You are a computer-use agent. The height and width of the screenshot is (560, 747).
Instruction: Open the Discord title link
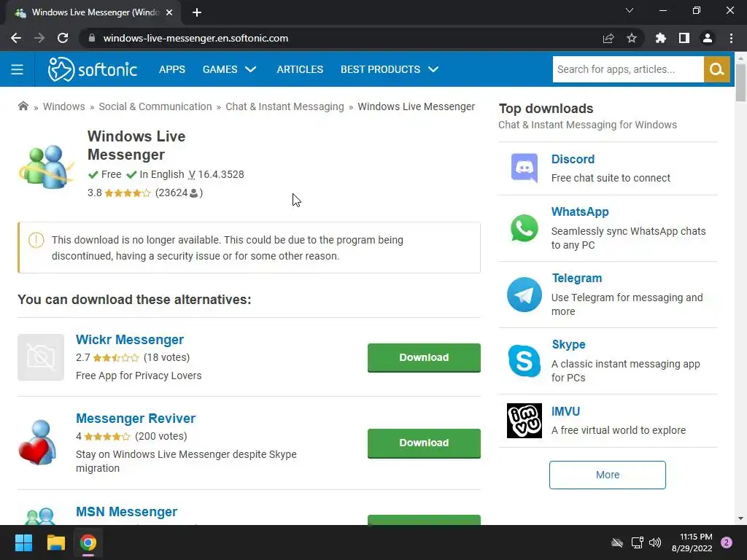coord(573,159)
